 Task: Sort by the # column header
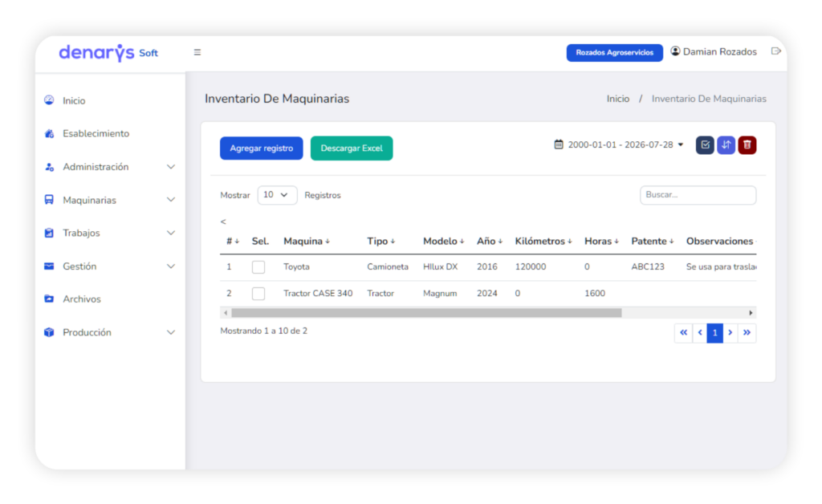[233, 241]
